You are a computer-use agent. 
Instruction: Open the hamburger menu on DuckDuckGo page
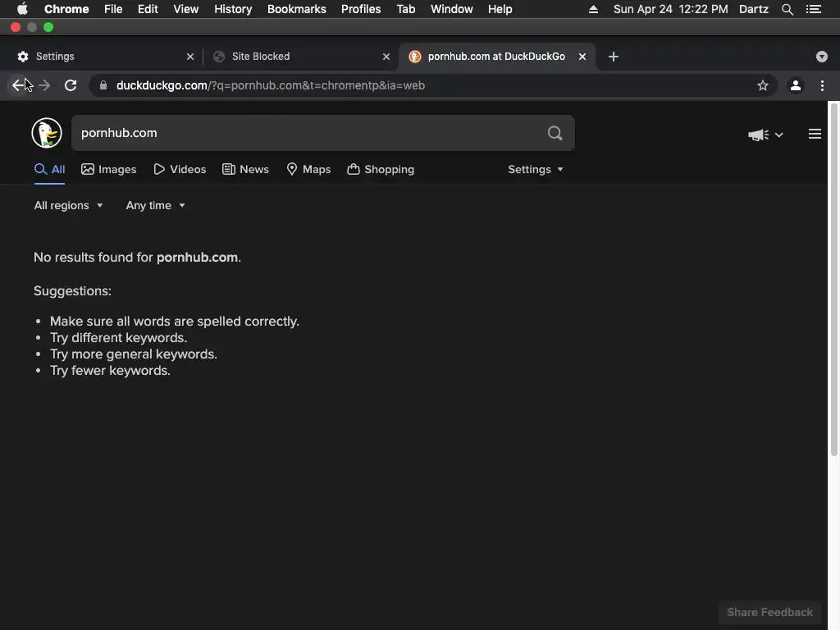(x=815, y=134)
